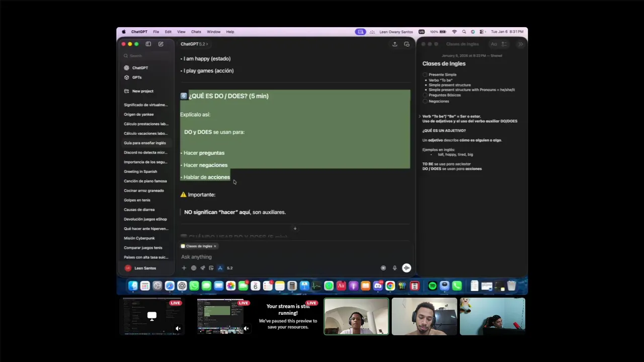Start voice mode with waveform button
The height and width of the screenshot is (362, 644).
[x=407, y=268]
